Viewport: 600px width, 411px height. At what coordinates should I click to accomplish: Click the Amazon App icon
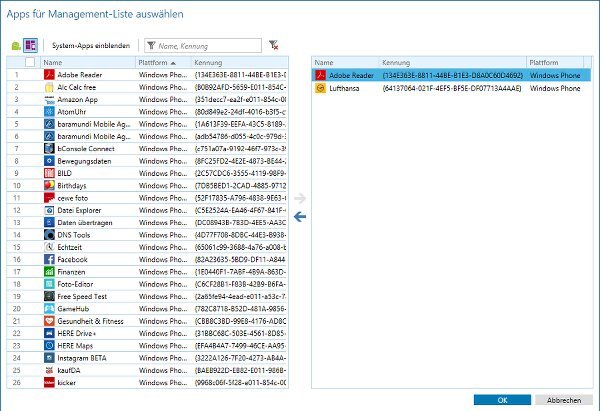click(x=49, y=99)
